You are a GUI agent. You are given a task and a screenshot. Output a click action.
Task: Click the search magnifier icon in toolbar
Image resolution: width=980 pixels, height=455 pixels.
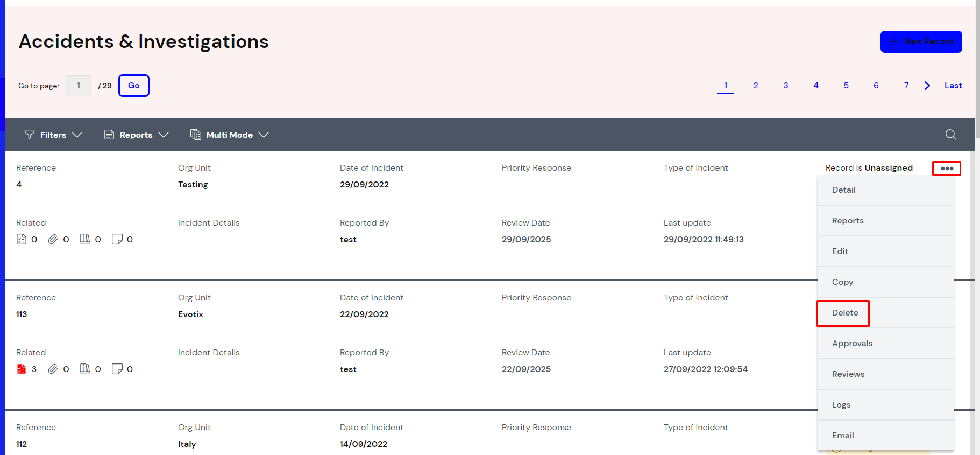click(x=950, y=135)
